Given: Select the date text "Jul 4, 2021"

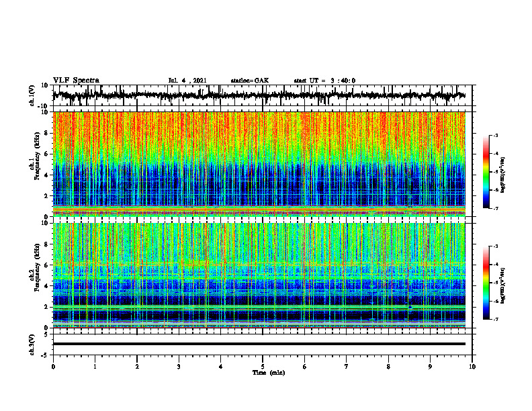Looking at the screenshot, I should pyautogui.click(x=187, y=81).
